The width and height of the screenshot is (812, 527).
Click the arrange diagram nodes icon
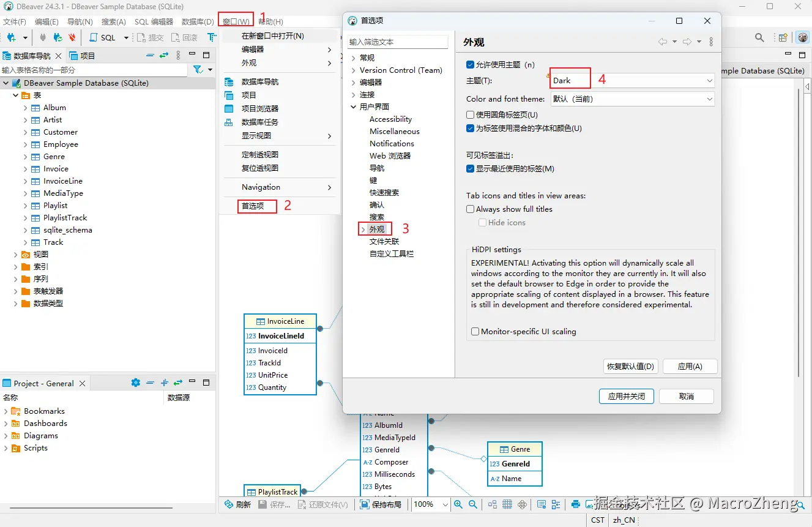tap(493, 504)
